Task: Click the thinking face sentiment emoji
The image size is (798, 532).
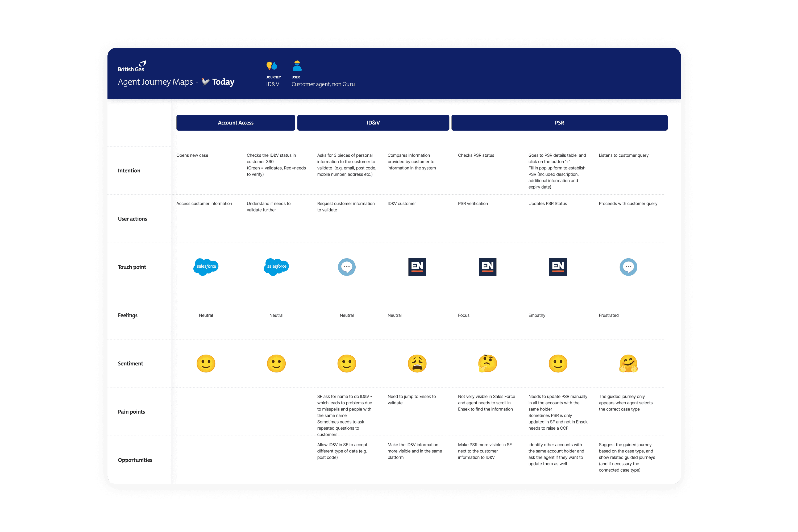Action: [x=487, y=363]
